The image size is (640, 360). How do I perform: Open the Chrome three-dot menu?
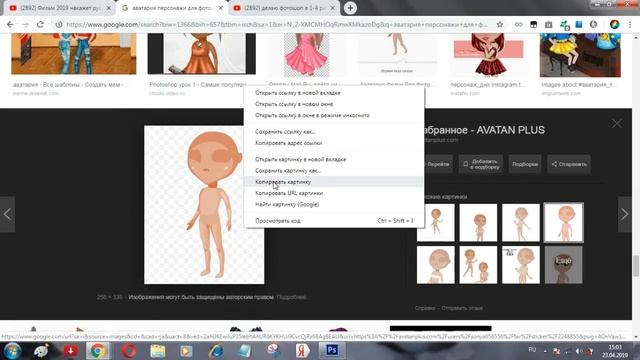(630, 24)
